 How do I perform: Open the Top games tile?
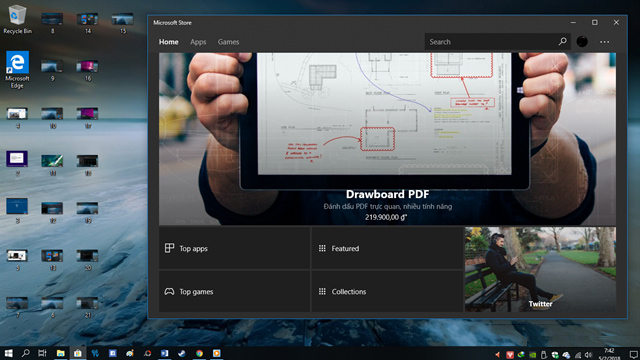pyautogui.click(x=234, y=291)
